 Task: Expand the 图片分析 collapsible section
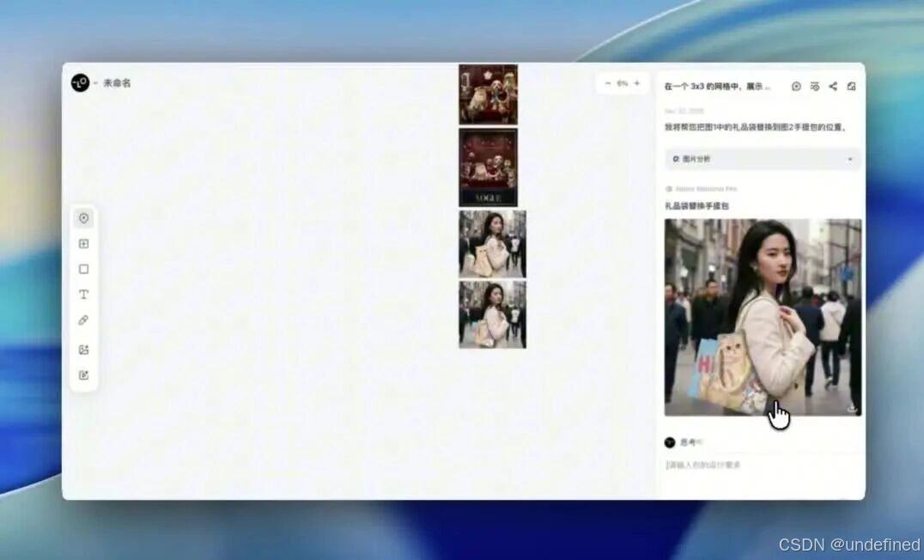763,159
